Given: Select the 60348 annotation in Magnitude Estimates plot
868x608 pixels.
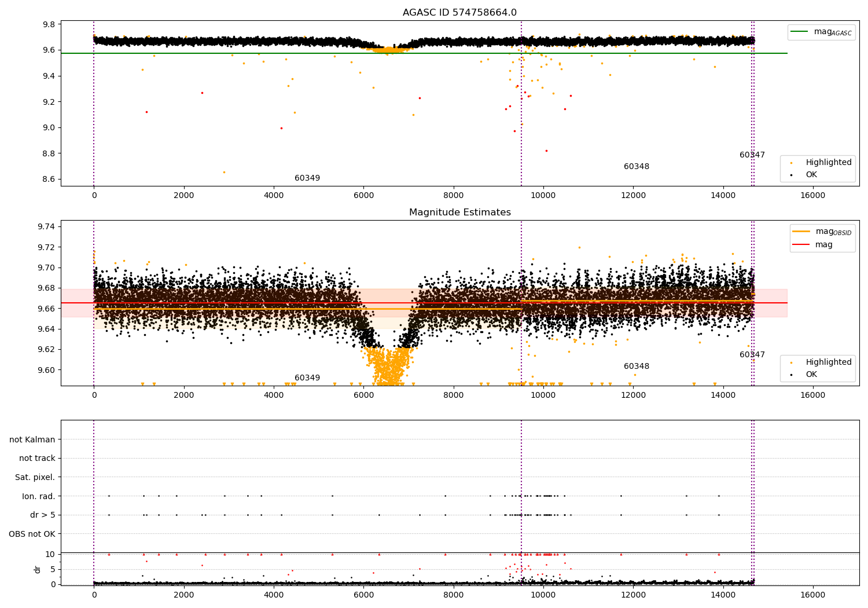Looking at the screenshot, I should [637, 366].
